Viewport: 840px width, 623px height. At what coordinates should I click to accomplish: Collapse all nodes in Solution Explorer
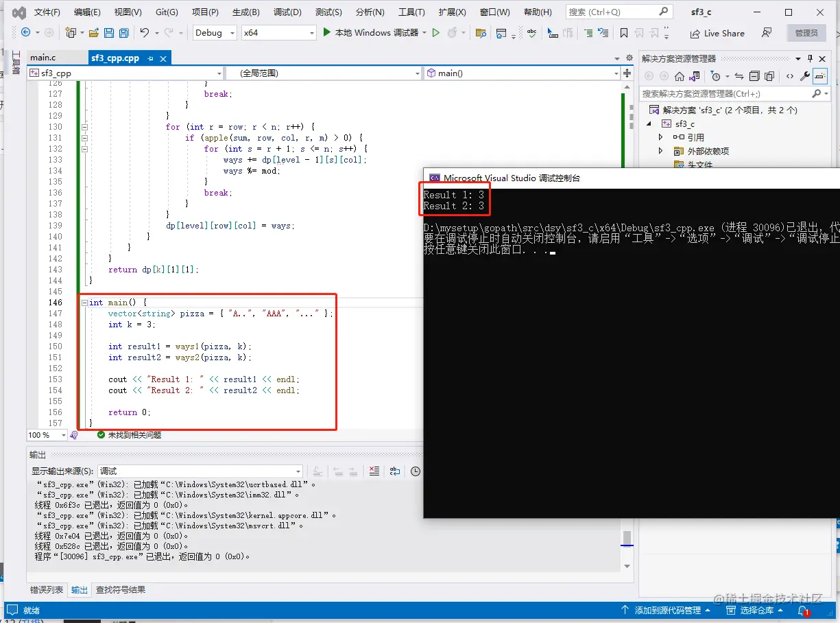click(754, 76)
